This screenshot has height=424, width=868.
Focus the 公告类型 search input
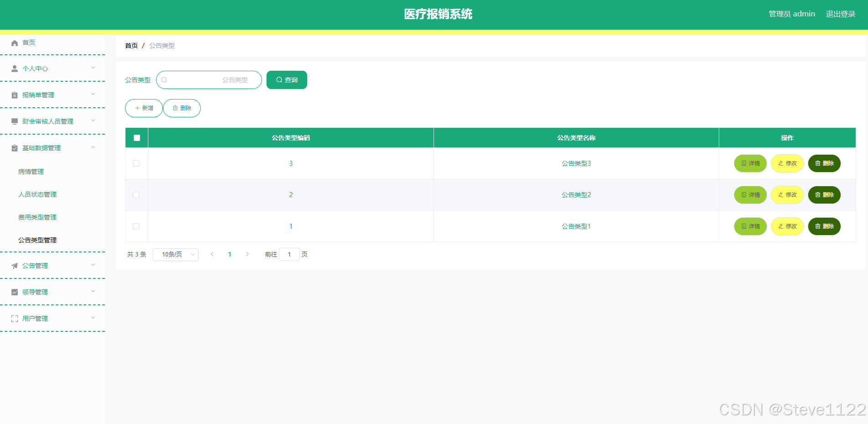209,80
